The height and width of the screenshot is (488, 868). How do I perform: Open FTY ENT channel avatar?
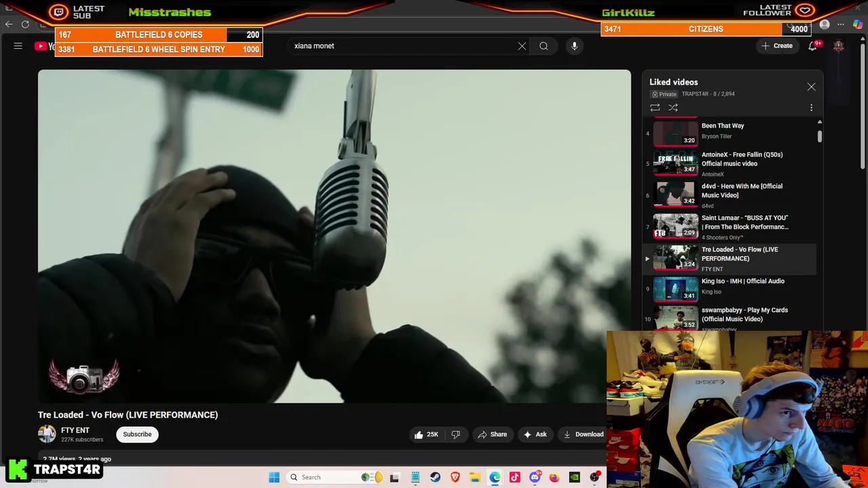pos(47,434)
